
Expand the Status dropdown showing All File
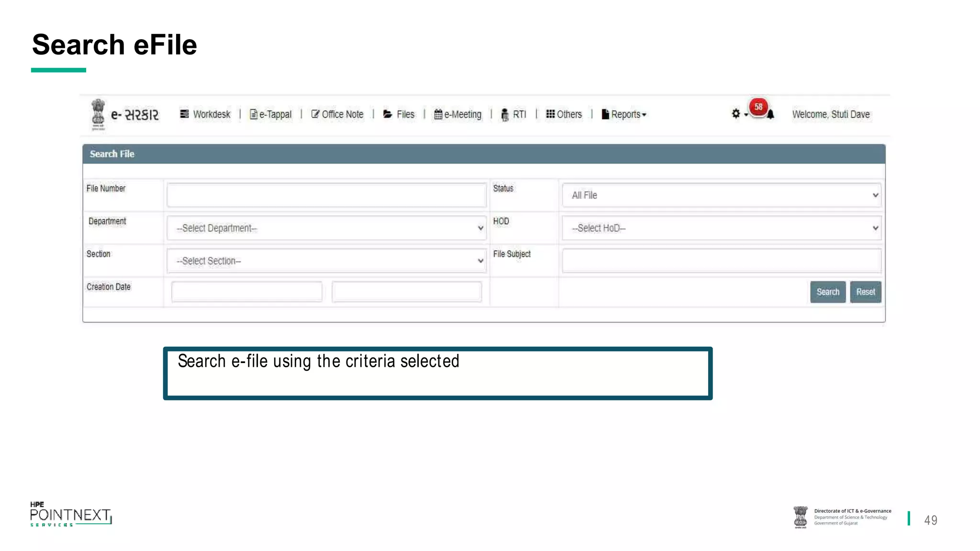(721, 195)
